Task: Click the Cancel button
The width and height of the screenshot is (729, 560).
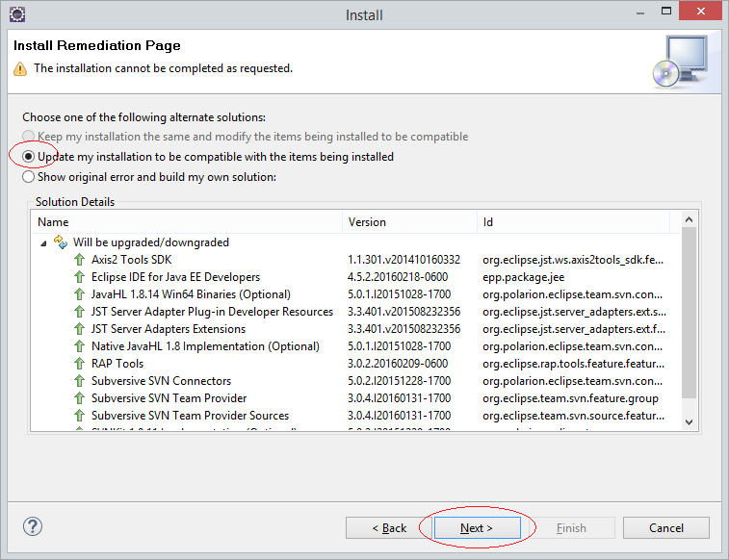Action: click(x=666, y=528)
